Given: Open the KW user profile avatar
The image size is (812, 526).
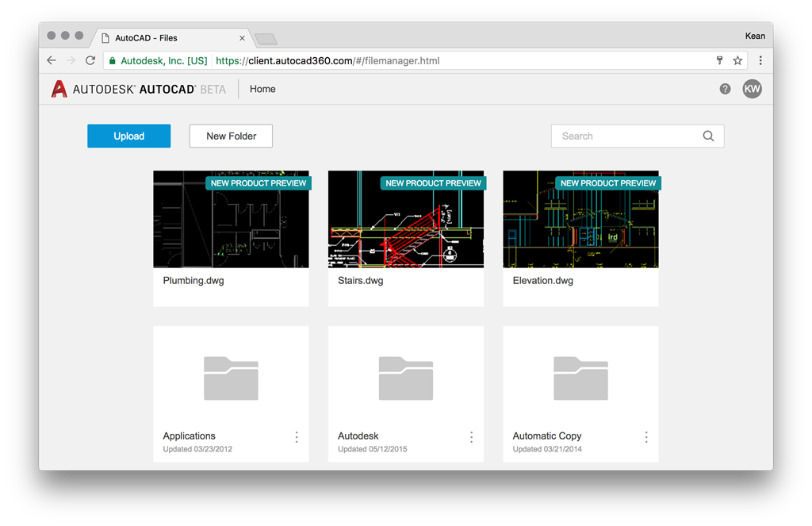Looking at the screenshot, I should pyautogui.click(x=752, y=89).
